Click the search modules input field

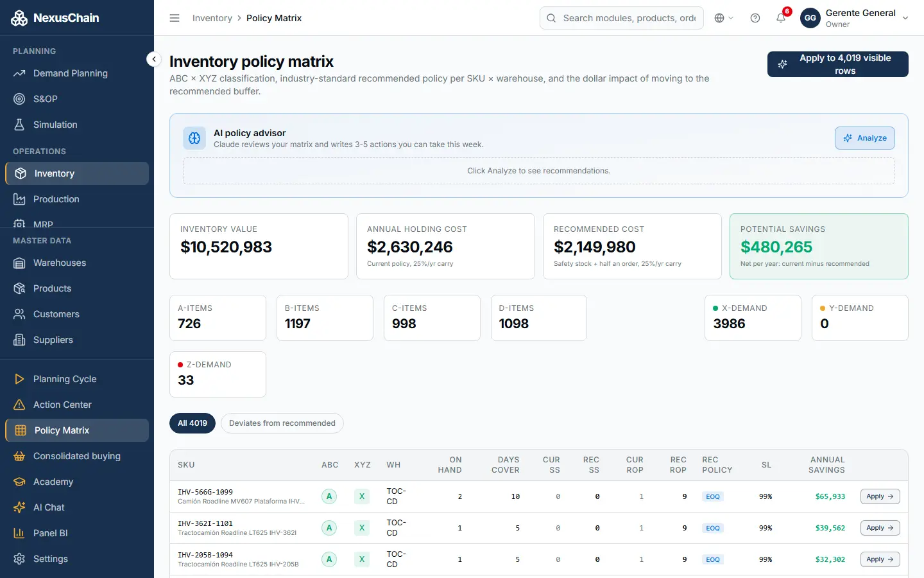[x=622, y=18]
